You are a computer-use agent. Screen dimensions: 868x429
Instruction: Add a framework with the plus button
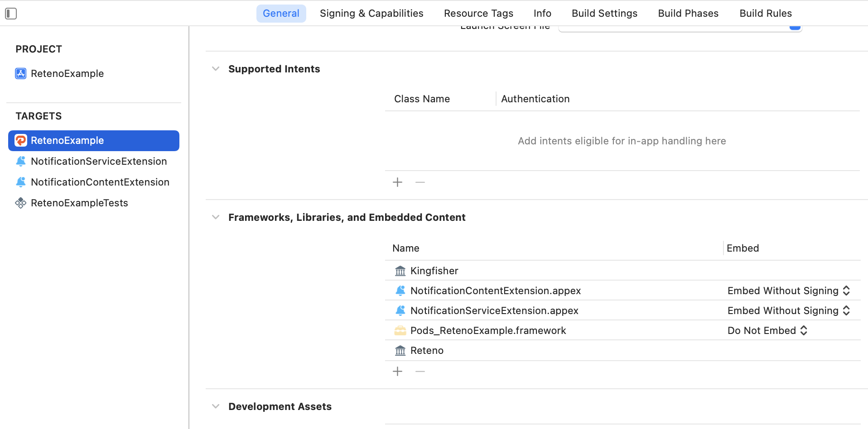(x=397, y=371)
